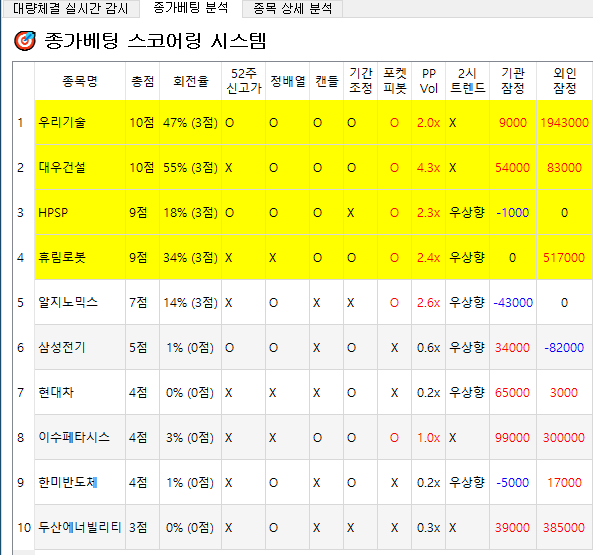Click the 정배열 column header
This screenshot has width=593, height=555.
[287, 81]
